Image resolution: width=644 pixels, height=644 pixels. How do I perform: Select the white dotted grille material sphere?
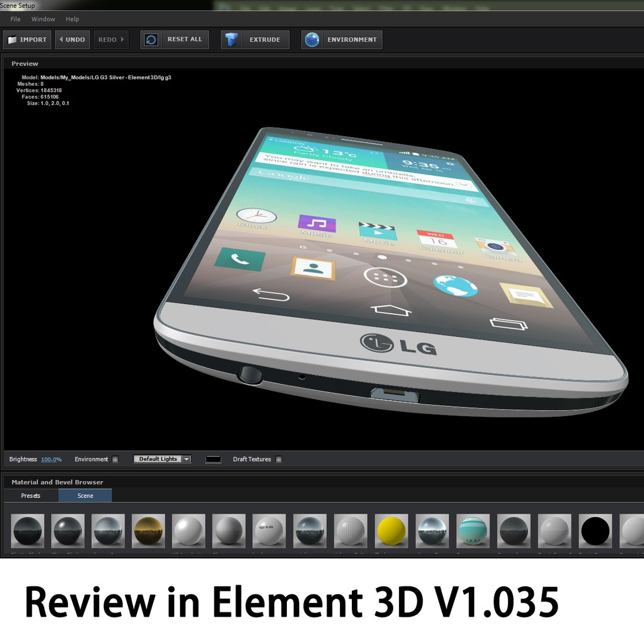tap(351, 531)
